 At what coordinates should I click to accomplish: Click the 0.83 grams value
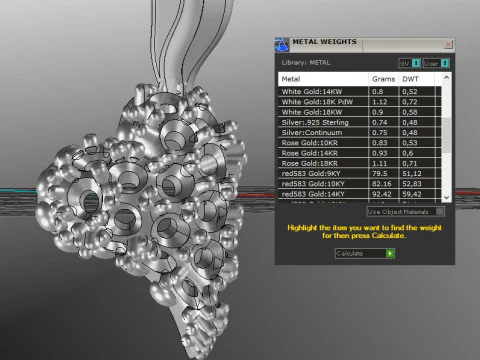tap(380, 143)
